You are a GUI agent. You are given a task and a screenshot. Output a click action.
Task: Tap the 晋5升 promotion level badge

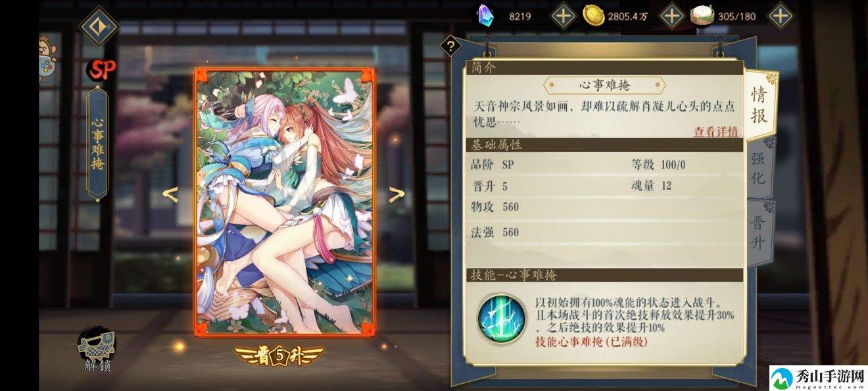point(279,355)
